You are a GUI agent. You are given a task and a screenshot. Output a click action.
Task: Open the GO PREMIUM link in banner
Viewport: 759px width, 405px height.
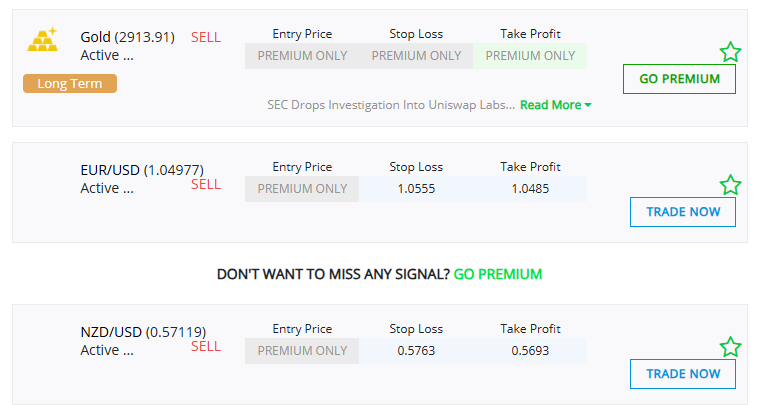(x=498, y=274)
